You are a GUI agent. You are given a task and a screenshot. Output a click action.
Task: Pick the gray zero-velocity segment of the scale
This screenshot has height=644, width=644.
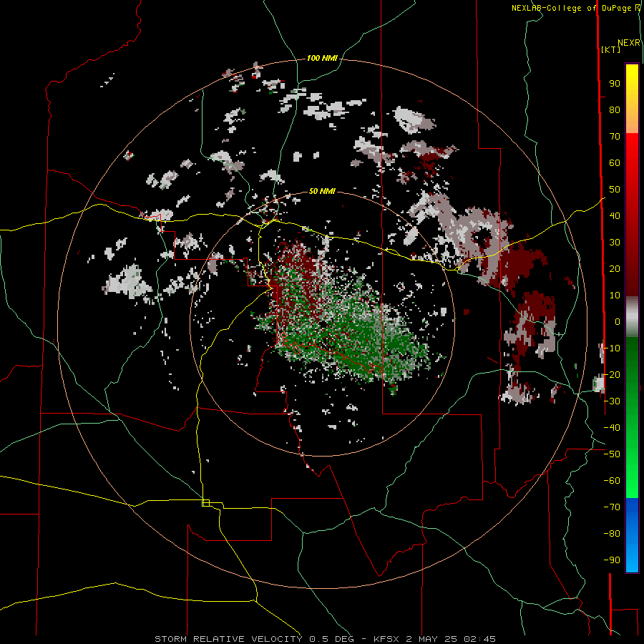[632, 317]
